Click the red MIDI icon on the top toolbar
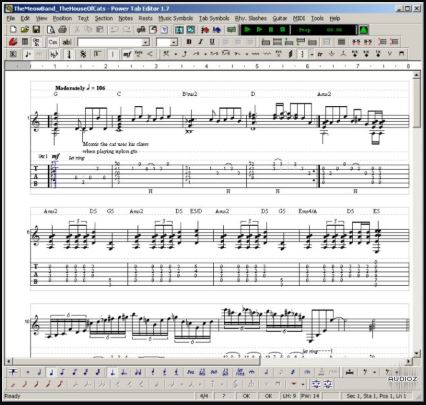This screenshot has width=426, height=405. [x=205, y=30]
